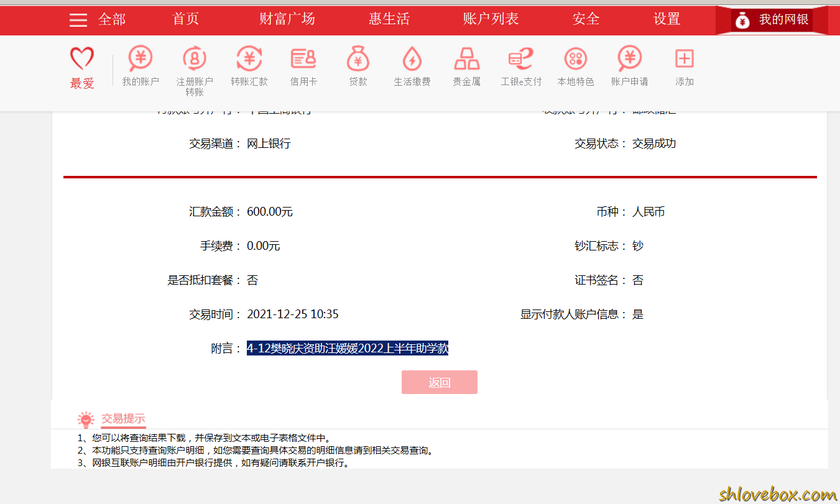Open 安全 menu item
Screen dimensions: 840x504
click(586, 19)
